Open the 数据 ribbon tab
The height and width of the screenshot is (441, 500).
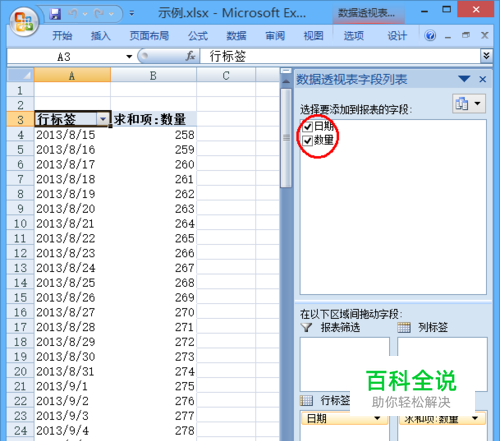(236, 36)
